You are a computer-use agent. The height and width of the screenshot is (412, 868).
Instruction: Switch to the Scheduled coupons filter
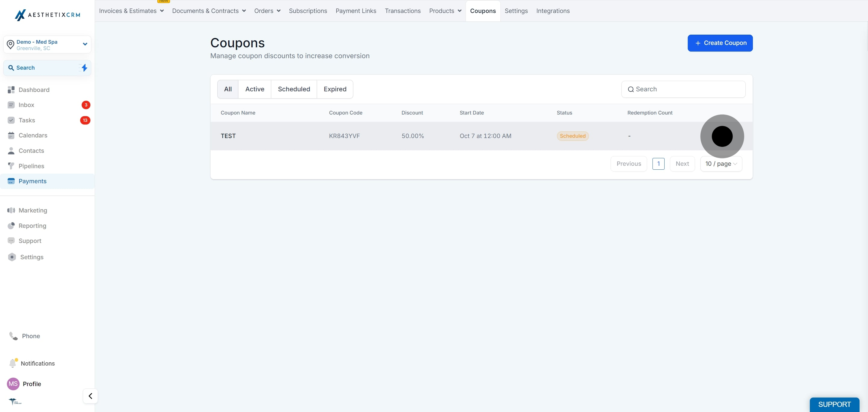click(x=294, y=89)
